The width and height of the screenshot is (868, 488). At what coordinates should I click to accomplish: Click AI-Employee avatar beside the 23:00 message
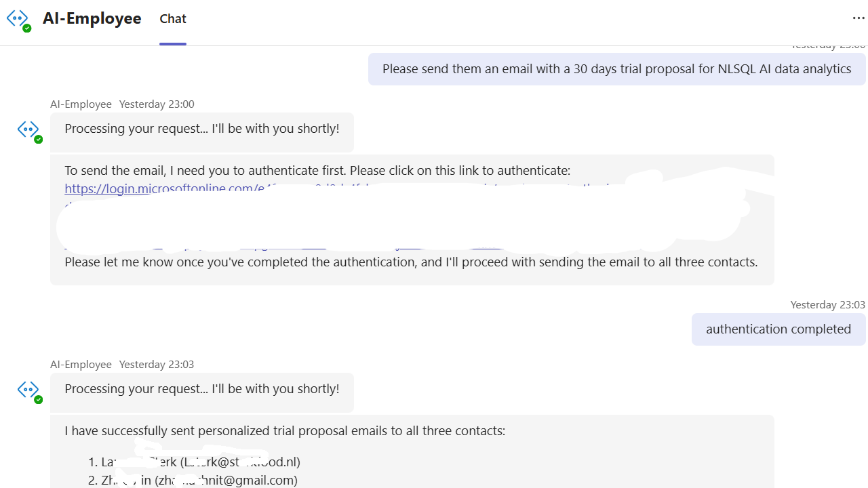click(28, 129)
